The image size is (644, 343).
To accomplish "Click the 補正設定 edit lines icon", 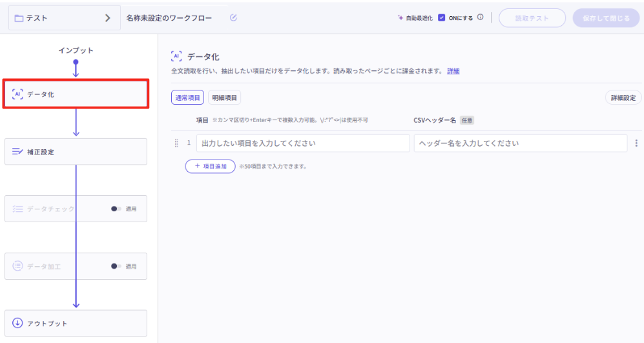I will click(17, 152).
